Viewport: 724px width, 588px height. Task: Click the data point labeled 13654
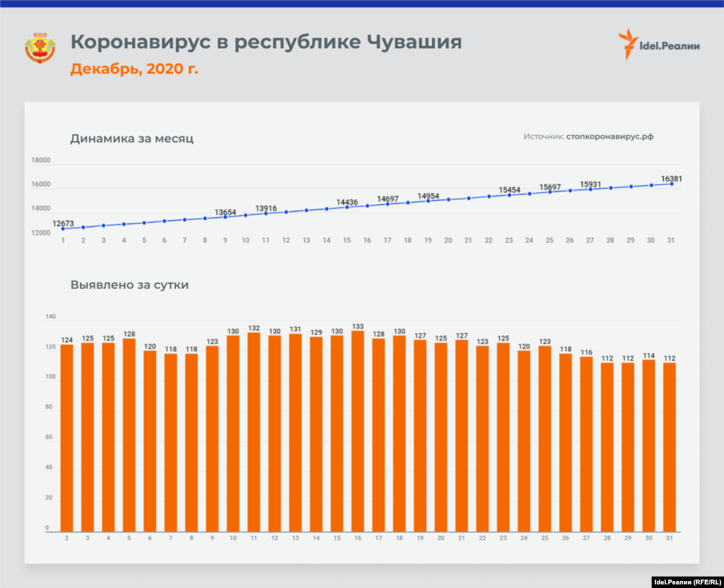coord(226,216)
